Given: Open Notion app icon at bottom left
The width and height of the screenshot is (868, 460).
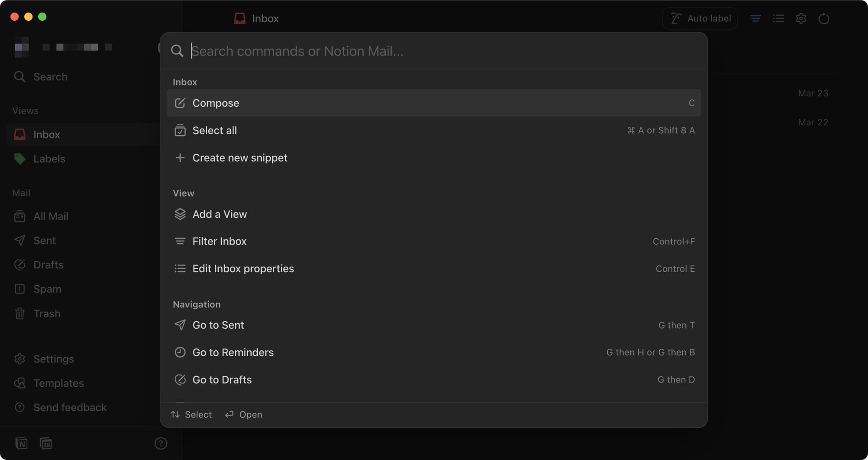Looking at the screenshot, I should pos(21,444).
